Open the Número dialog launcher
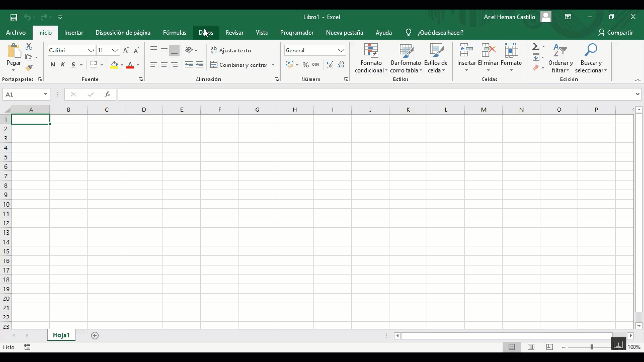Viewport: 644px width, 362px height. pyautogui.click(x=346, y=79)
